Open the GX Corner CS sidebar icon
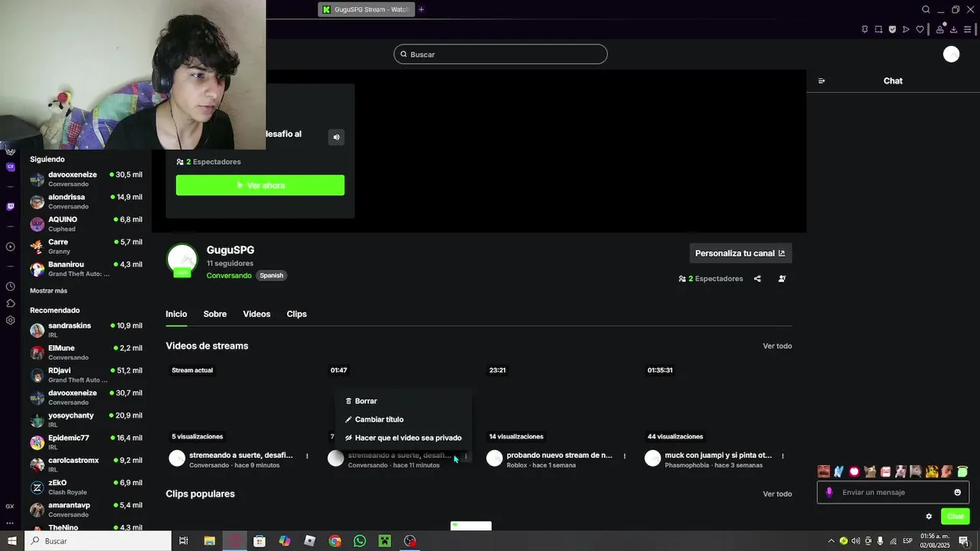This screenshot has height=551, width=980. (x=10, y=167)
